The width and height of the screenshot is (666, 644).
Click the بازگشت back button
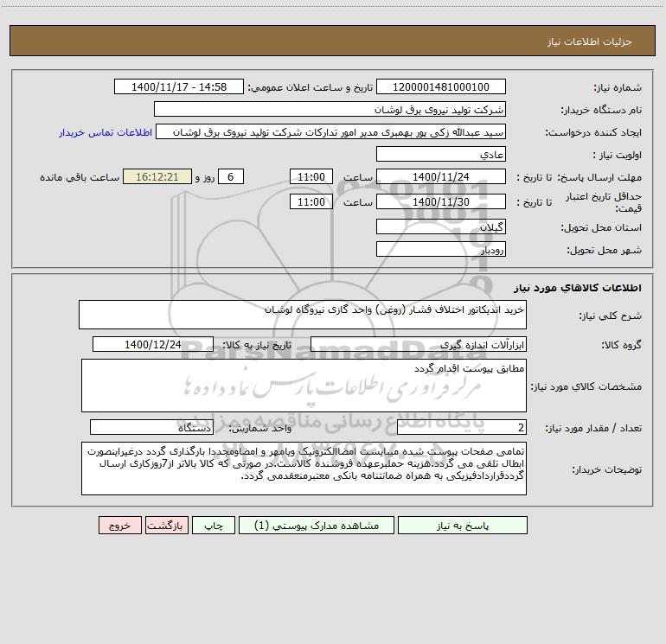166,525
